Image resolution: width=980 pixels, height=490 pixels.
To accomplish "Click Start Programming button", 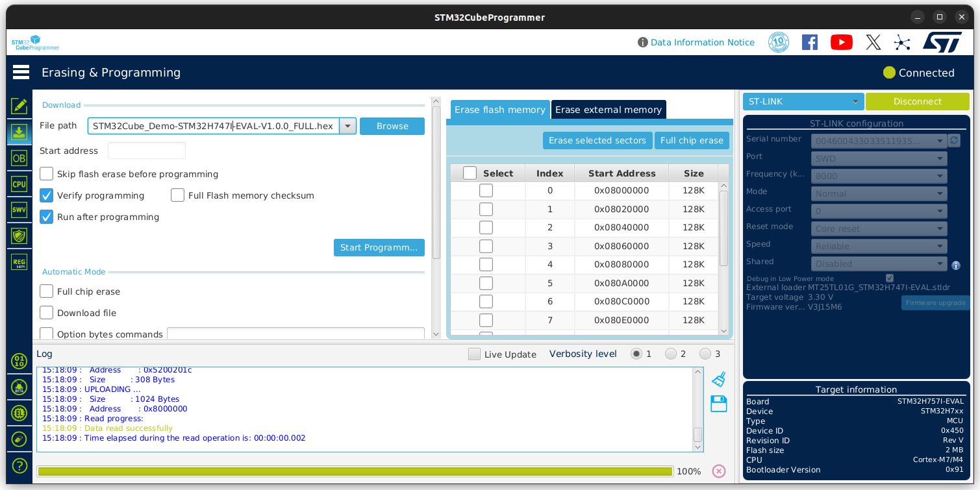I will pyautogui.click(x=379, y=247).
